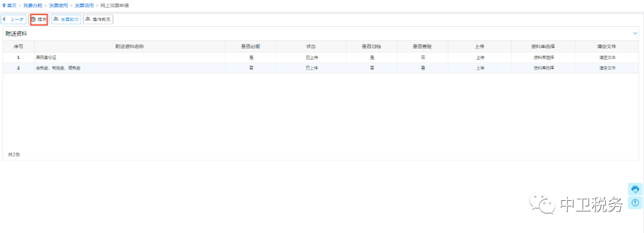Click 资料库选择 in the 金税盘 row
The image size is (644, 233).
[543, 68]
